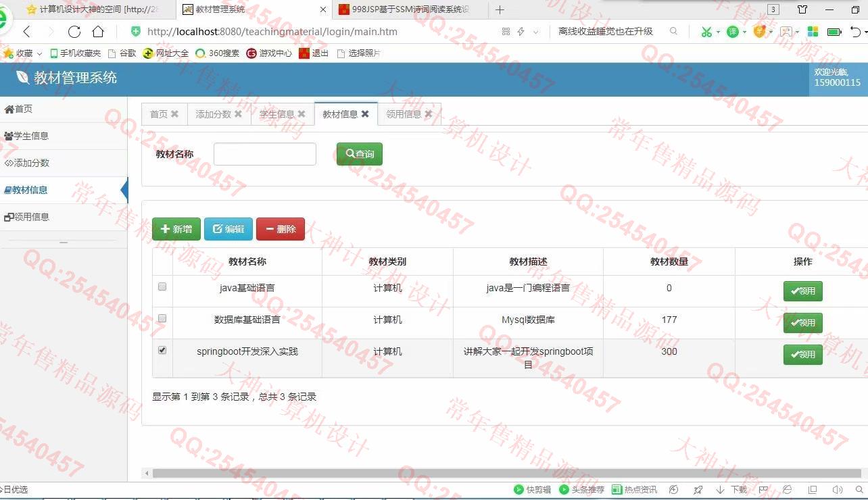Open 学生信息 in the left sidebar

tap(64, 136)
